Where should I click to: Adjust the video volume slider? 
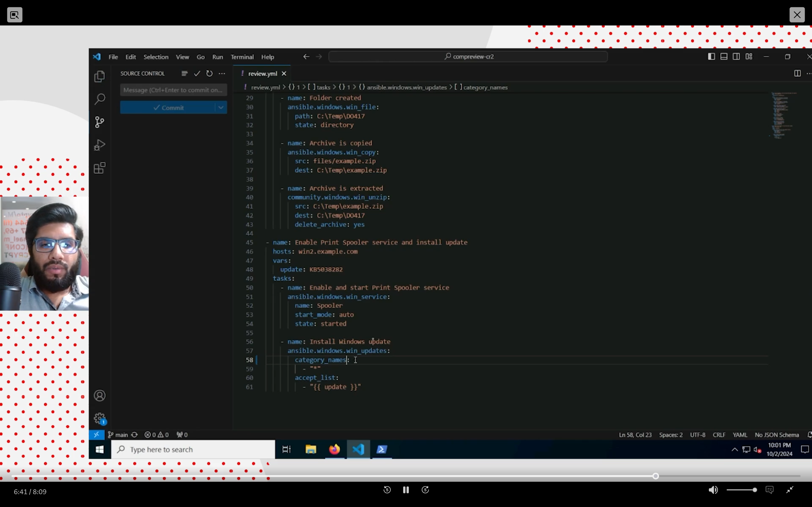pos(742,490)
